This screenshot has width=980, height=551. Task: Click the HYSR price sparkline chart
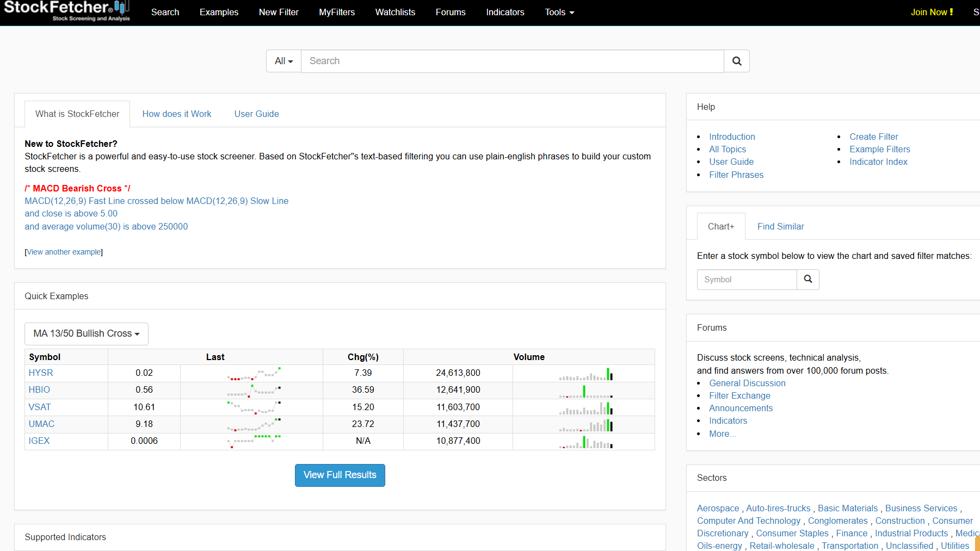[254, 374]
